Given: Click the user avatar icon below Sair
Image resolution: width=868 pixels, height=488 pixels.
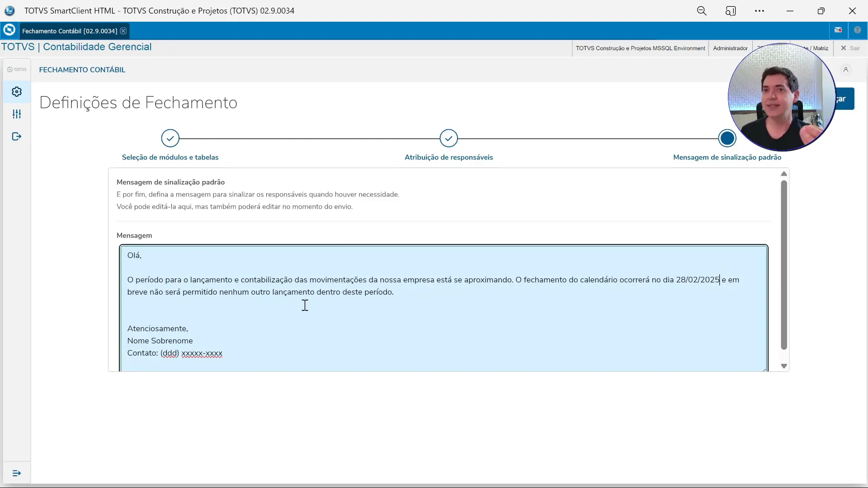Looking at the screenshot, I should pos(846,69).
